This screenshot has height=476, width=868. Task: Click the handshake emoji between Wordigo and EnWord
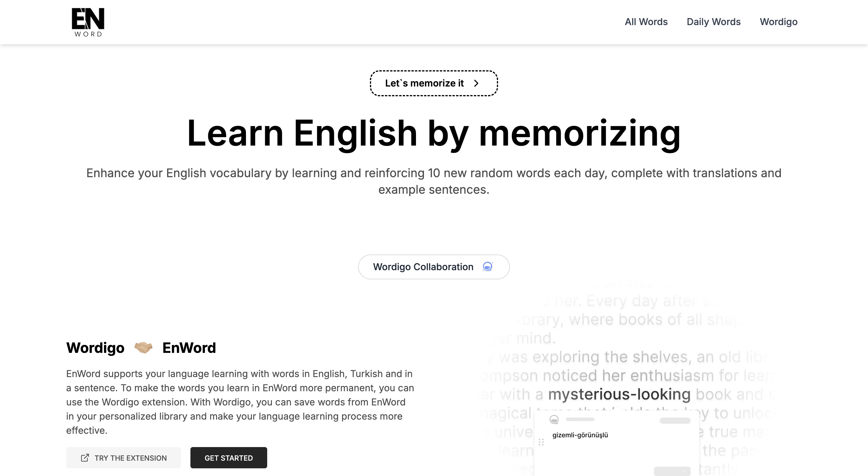pyautogui.click(x=143, y=348)
